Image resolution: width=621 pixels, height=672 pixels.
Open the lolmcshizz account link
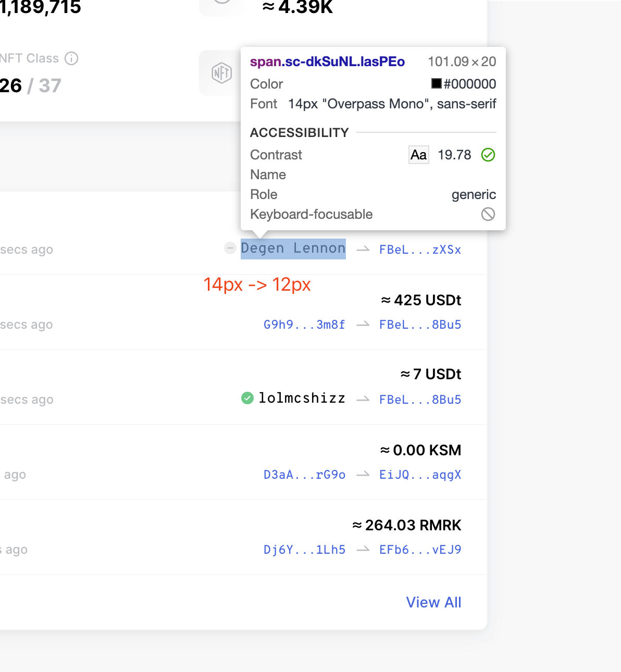302,398
